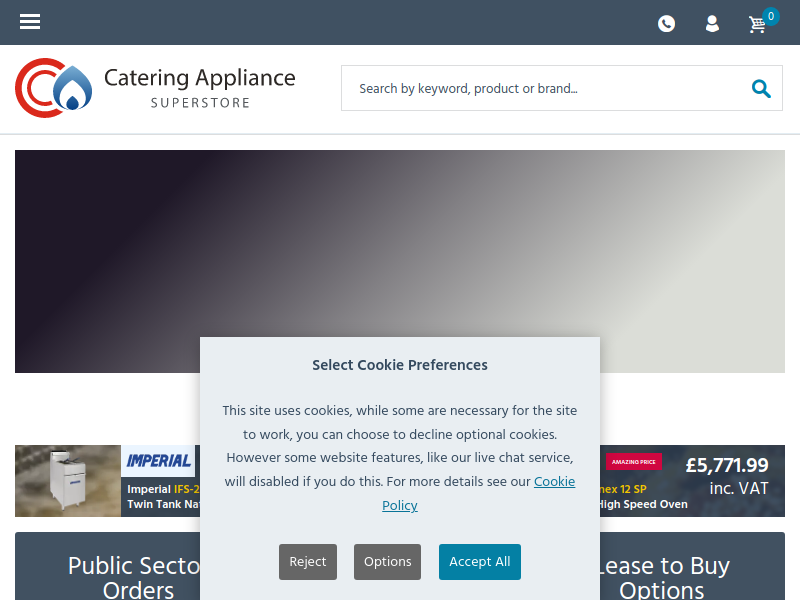800x600 pixels.
Task: Open the Lease to Buy Options tile
Action: tap(692, 566)
